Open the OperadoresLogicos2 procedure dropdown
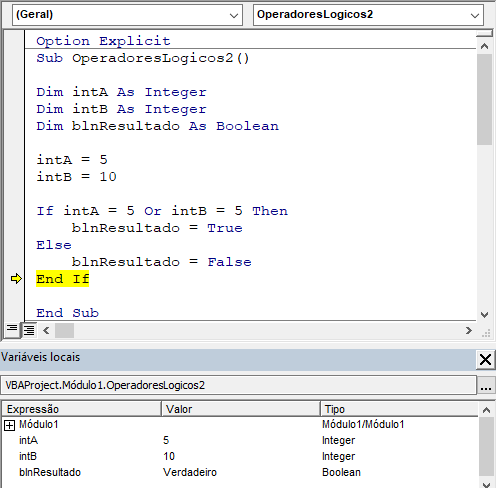496x488 pixels. coord(368,15)
